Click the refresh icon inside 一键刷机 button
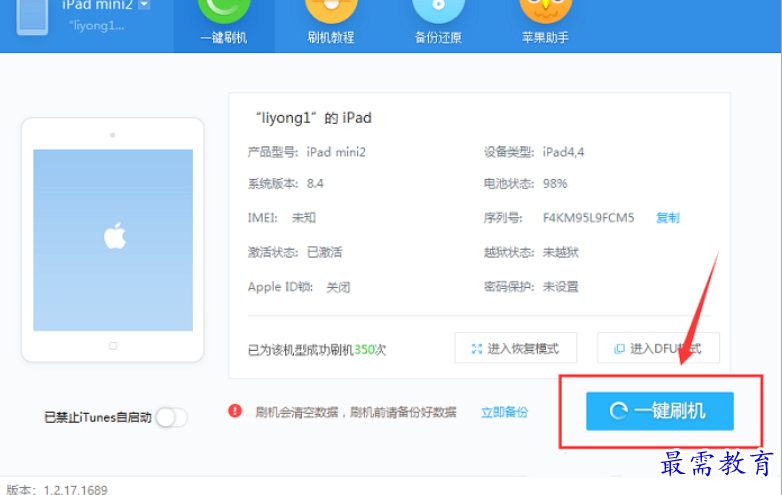 (618, 411)
